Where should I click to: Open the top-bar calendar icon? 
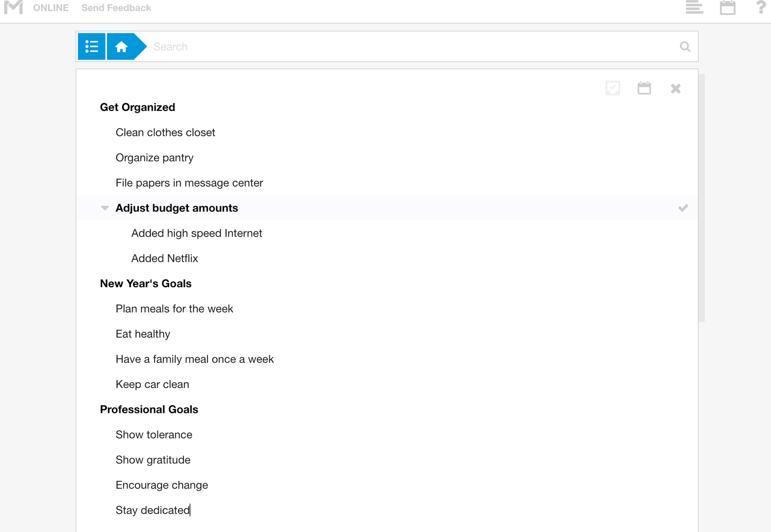point(728,7)
